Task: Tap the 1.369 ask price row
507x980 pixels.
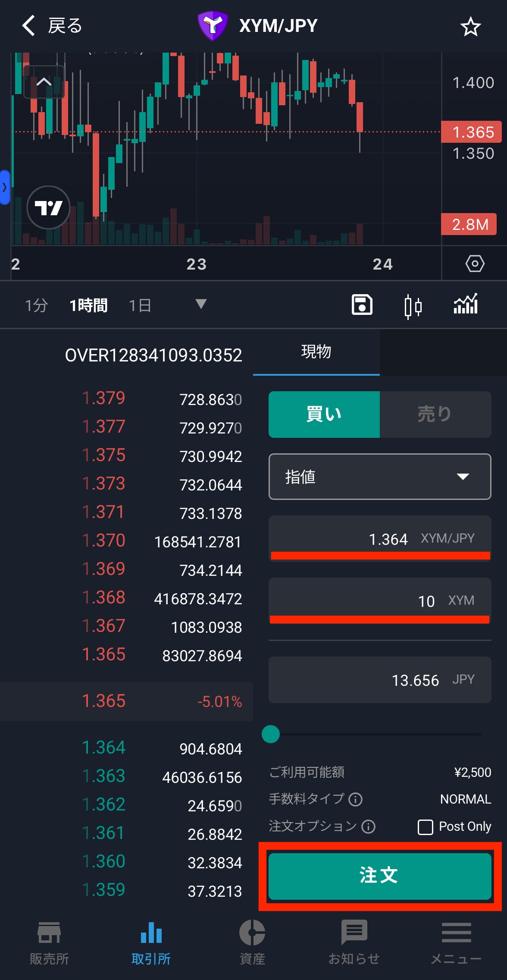Action: (x=127, y=569)
